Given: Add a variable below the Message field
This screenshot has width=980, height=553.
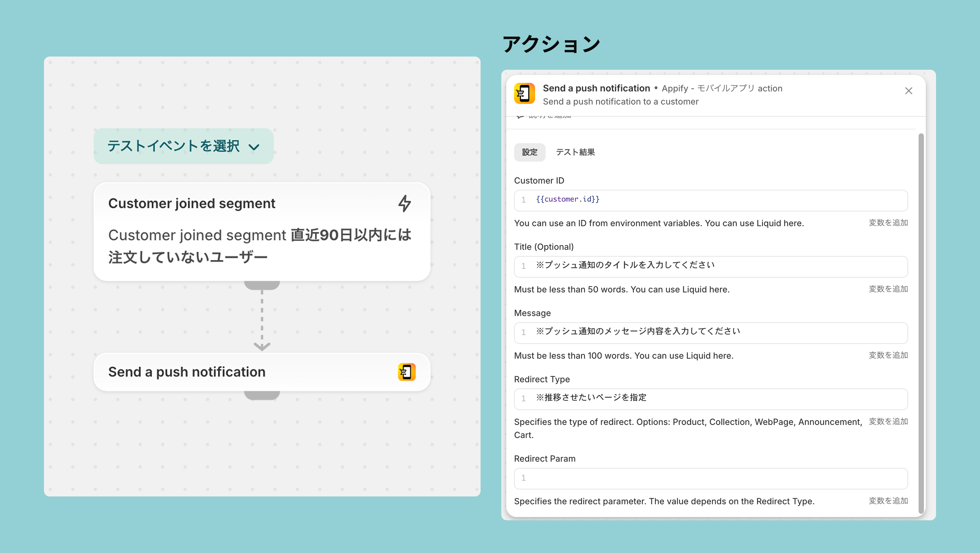Looking at the screenshot, I should [x=888, y=355].
